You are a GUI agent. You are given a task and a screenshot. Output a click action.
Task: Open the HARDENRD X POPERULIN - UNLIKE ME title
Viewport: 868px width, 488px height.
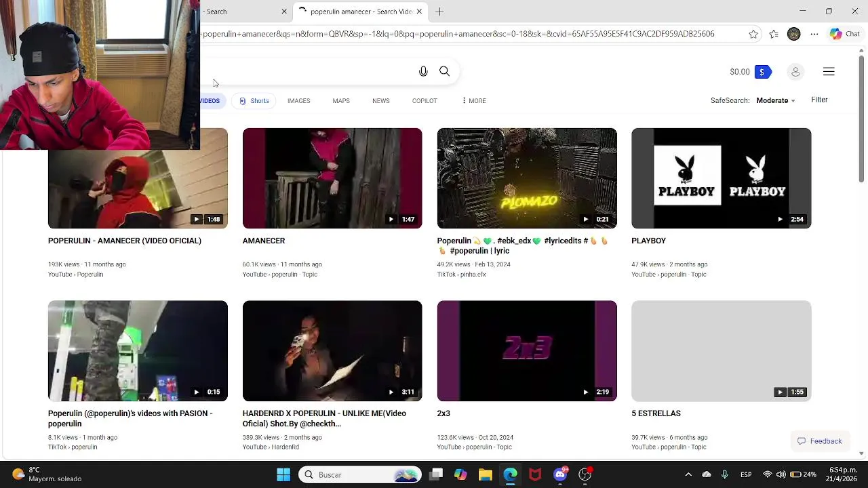[324, 418]
